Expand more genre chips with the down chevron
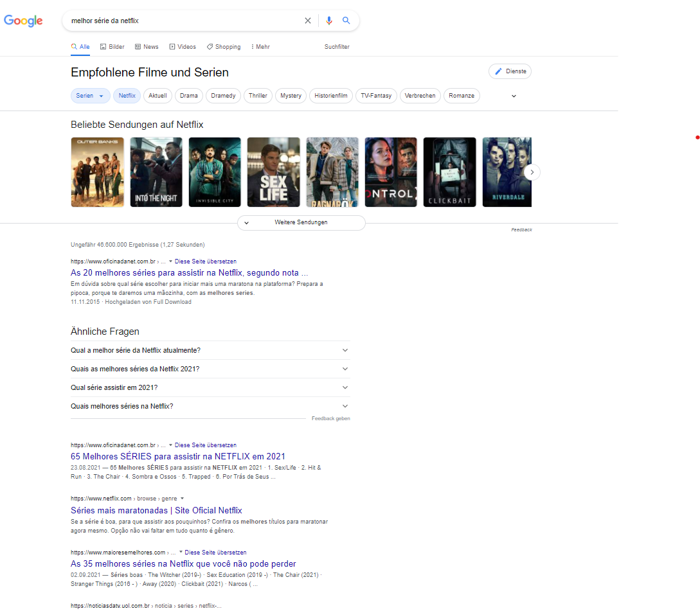Screen dimensions: 700x611 point(514,96)
